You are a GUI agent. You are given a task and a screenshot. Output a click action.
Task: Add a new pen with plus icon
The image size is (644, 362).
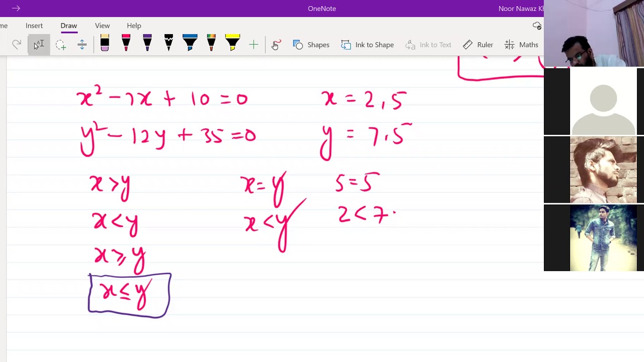(254, 45)
